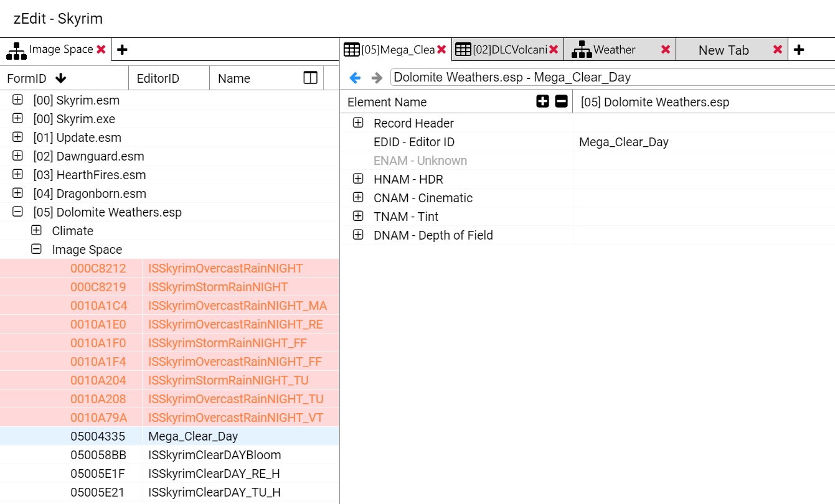Image resolution: width=835 pixels, height=504 pixels.
Task: Expand [01] Update.esm node
Action: [17, 137]
